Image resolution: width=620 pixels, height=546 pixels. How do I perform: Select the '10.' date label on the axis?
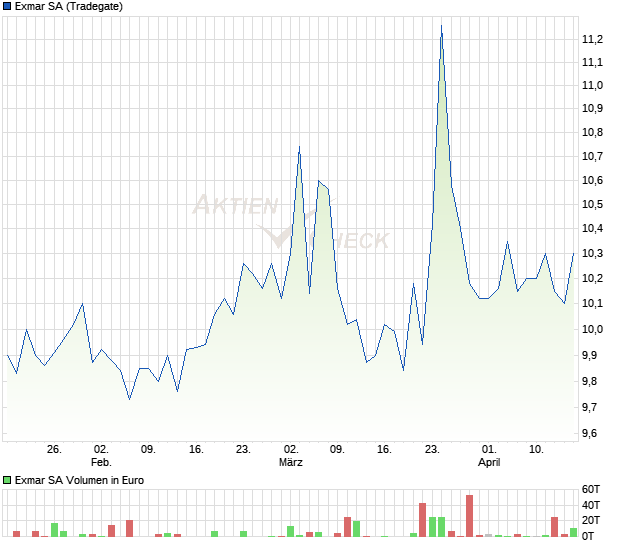537,450
